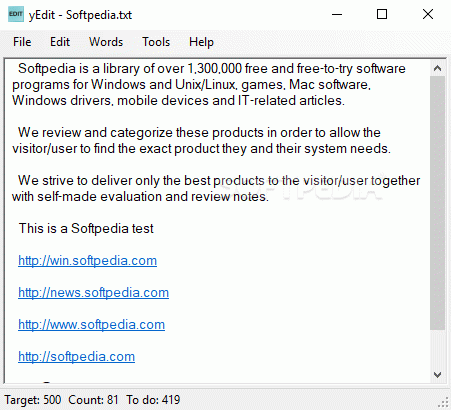This screenshot has width=451, height=410.
Task: Click the 'with self-made evaluation' line
Action: coord(140,196)
